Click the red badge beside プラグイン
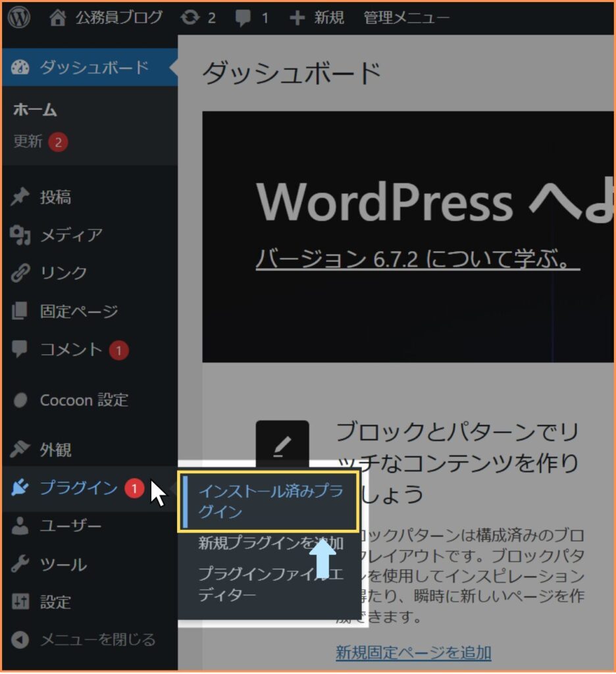Screen dimensions: 616x674 [134, 488]
